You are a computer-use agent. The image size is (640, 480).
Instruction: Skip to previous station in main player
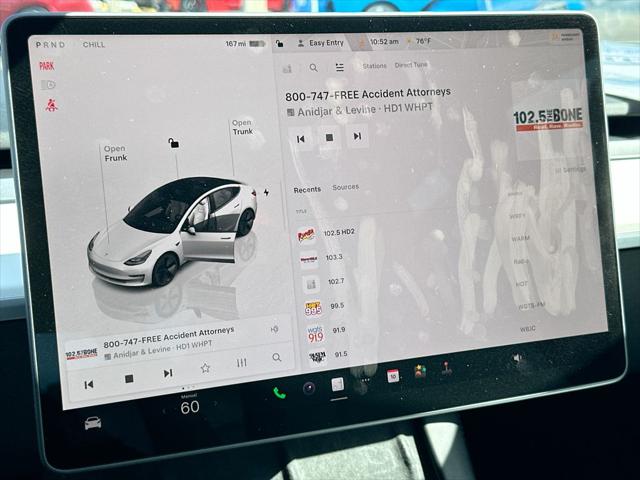click(x=301, y=139)
